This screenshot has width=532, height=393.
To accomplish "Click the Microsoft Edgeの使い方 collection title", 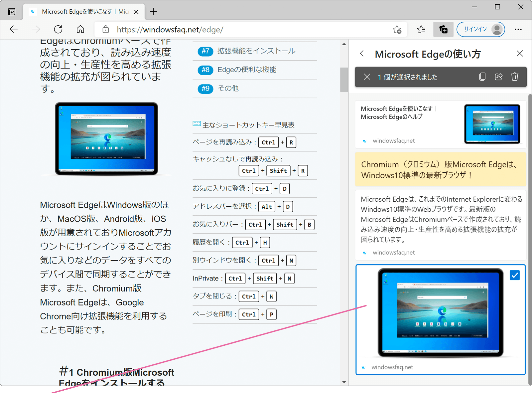I will (428, 54).
